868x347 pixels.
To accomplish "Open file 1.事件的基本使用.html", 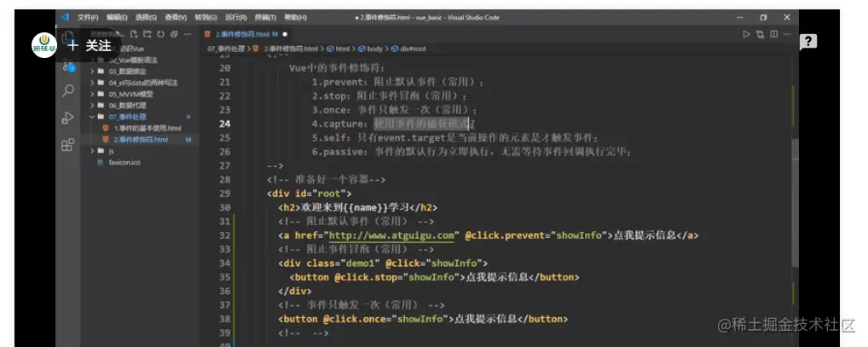I will (148, 128).
